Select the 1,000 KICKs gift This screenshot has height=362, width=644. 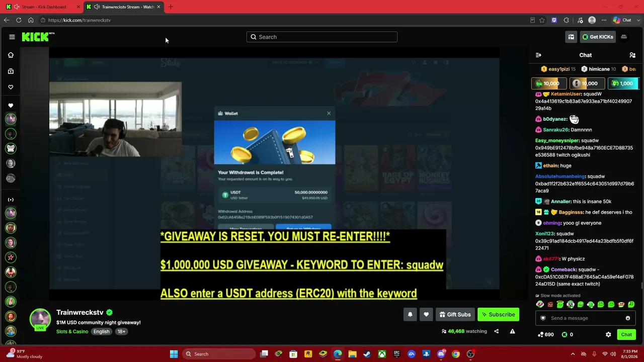(x=623, y=83)
